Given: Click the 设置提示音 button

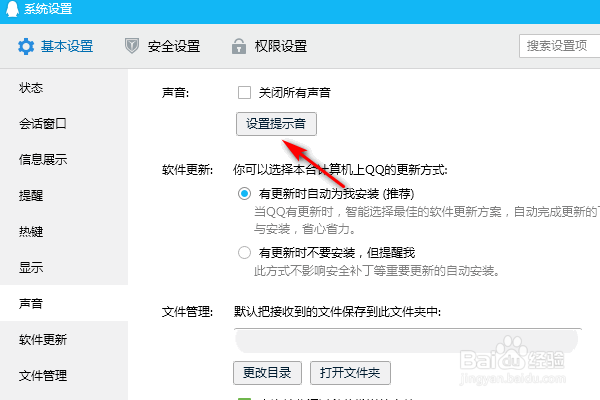Looking at the screenshot, I should (x=276, y=124).
